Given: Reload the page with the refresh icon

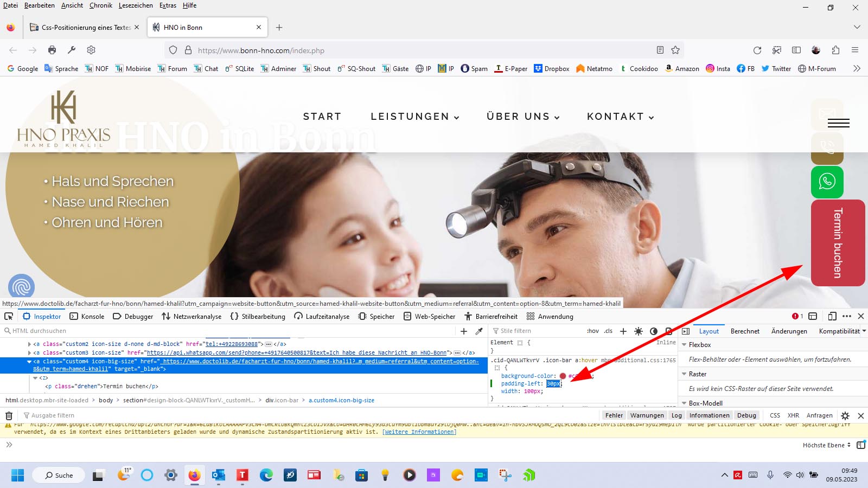Looking at the screenshot, I should (757, 50).
